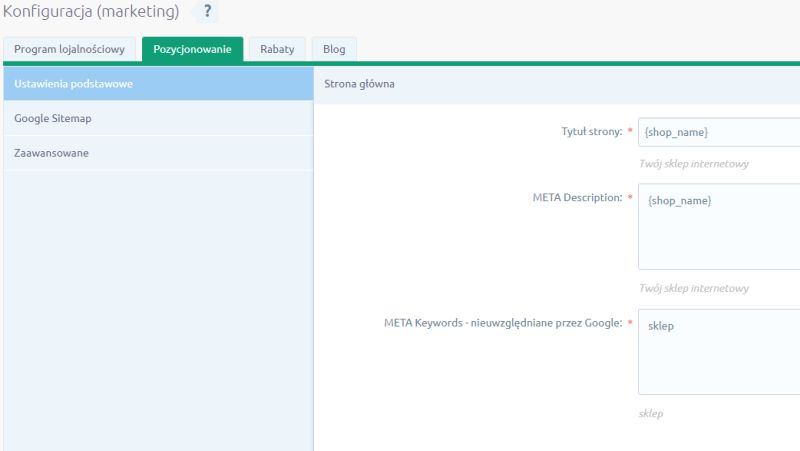
Task: Open Google Sitemap settings
Action: click(158, 118)
